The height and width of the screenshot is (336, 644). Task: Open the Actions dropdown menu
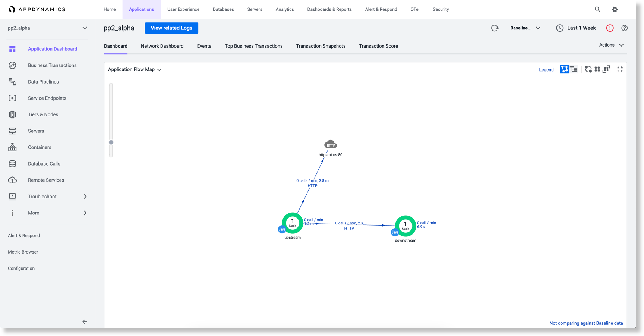pyautogui.click(x=611, y=45)
